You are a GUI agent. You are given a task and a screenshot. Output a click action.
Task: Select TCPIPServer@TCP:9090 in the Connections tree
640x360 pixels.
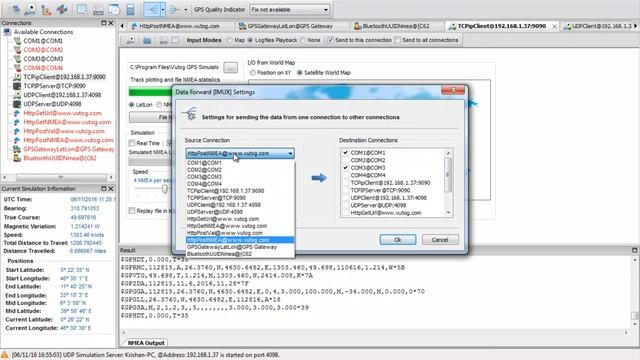tap(54, 86)
